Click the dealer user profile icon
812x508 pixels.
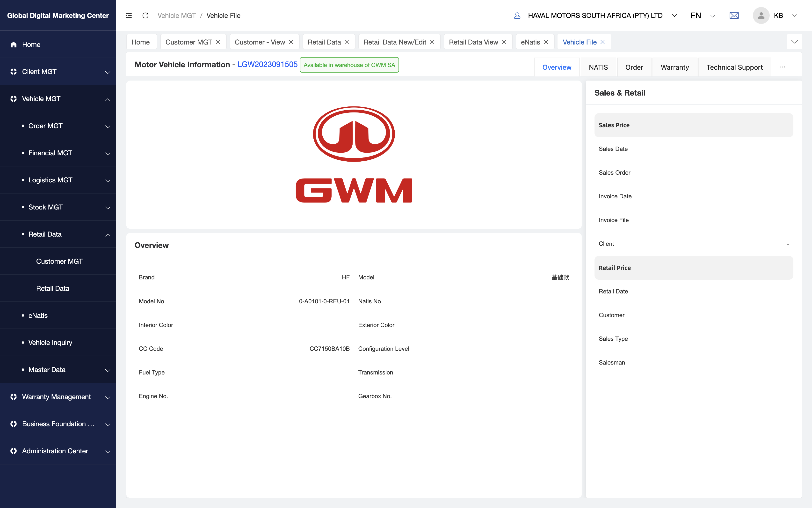517,15
